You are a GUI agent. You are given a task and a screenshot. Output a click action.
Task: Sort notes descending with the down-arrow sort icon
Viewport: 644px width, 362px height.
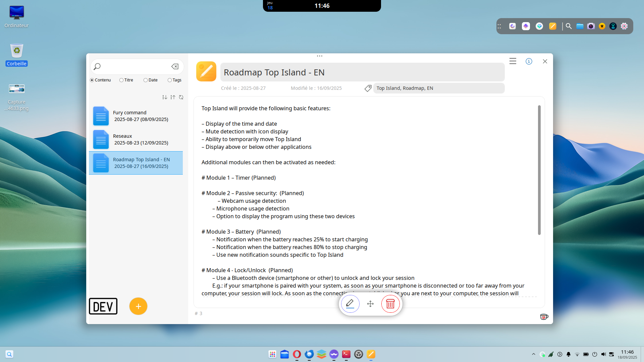coord(165,97)
